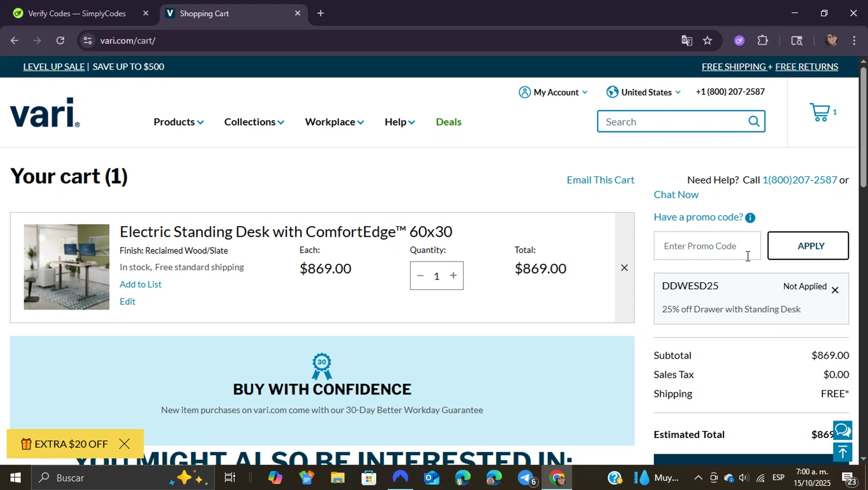The height and width of the screenshot is (490, 868).
Task: Open the live chat bubble icon
Action: coord(843,430)
